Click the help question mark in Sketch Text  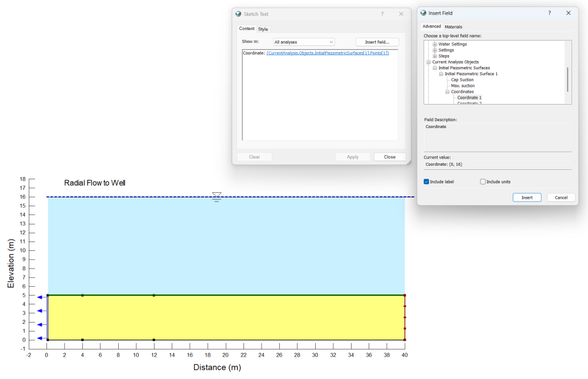pyautogui.click(x=382, y=14)
